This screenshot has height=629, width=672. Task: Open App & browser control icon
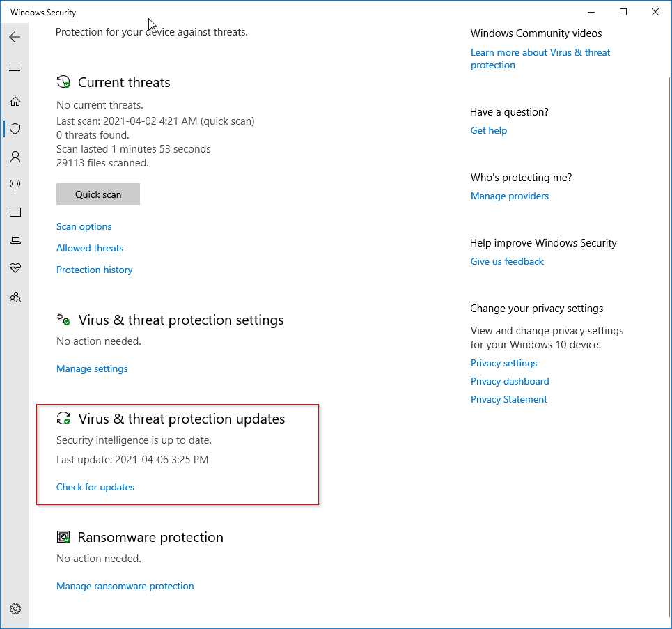(15, 212)
